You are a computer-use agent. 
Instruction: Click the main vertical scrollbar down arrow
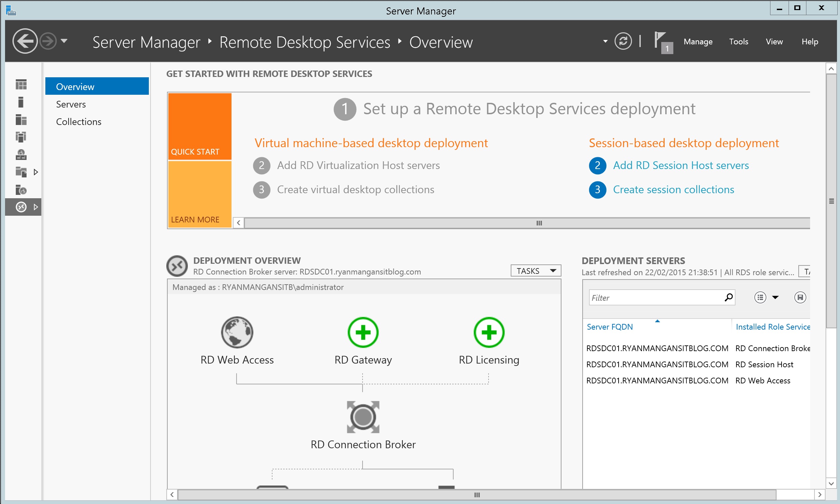coord(831,483)
